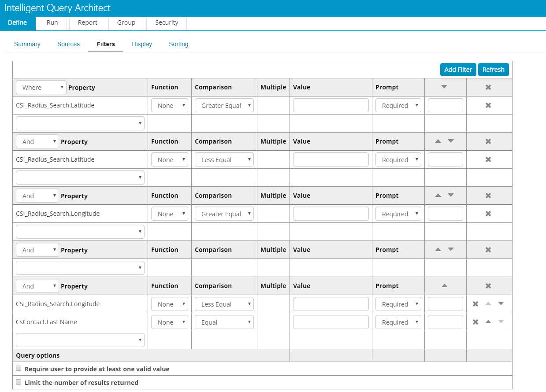This screenshot has height=392, width=546.
Task: Open the Security tab
Action: [x=167, y=22]
